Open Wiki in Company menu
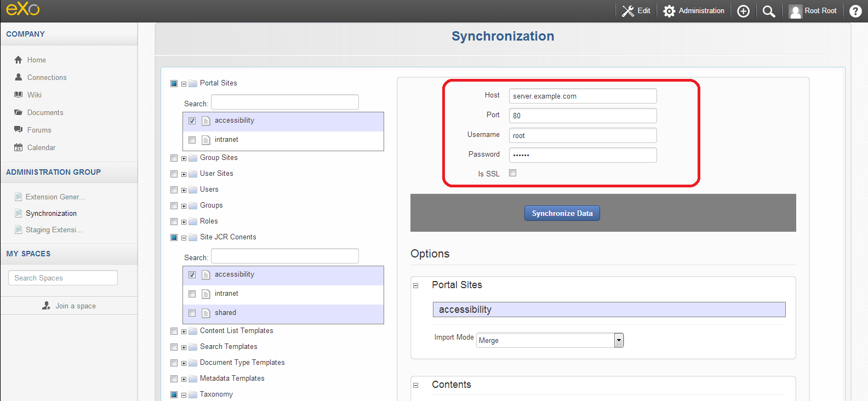The image size is (868, 401). (x=35, y=95)
